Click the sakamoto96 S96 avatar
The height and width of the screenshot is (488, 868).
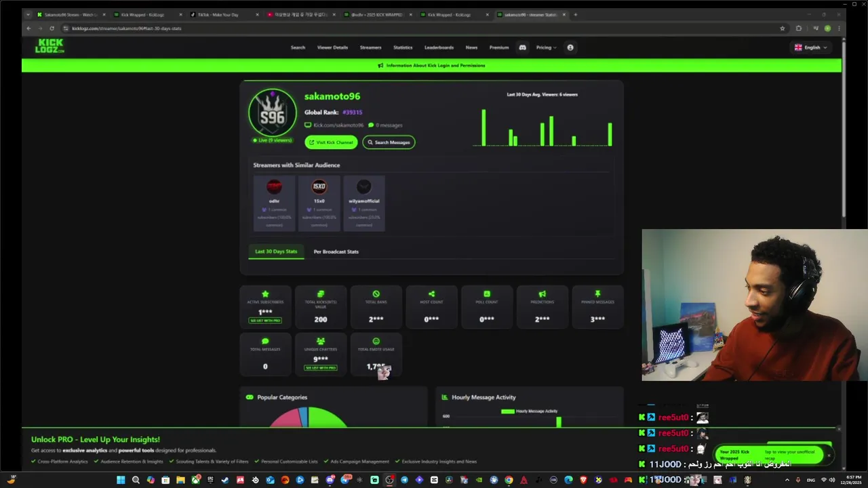(x=273, y=113)
